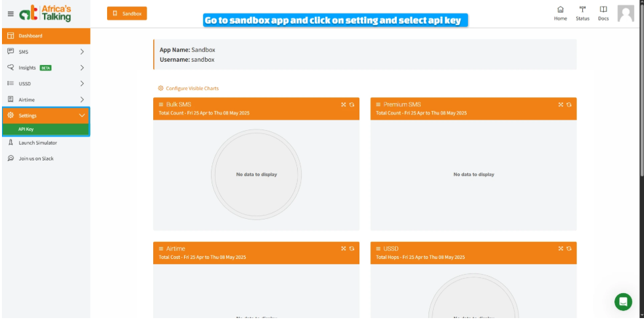The image size is (644, 322).
Task: Expand the Insights submenu chevron
Action: coord(82,68)
